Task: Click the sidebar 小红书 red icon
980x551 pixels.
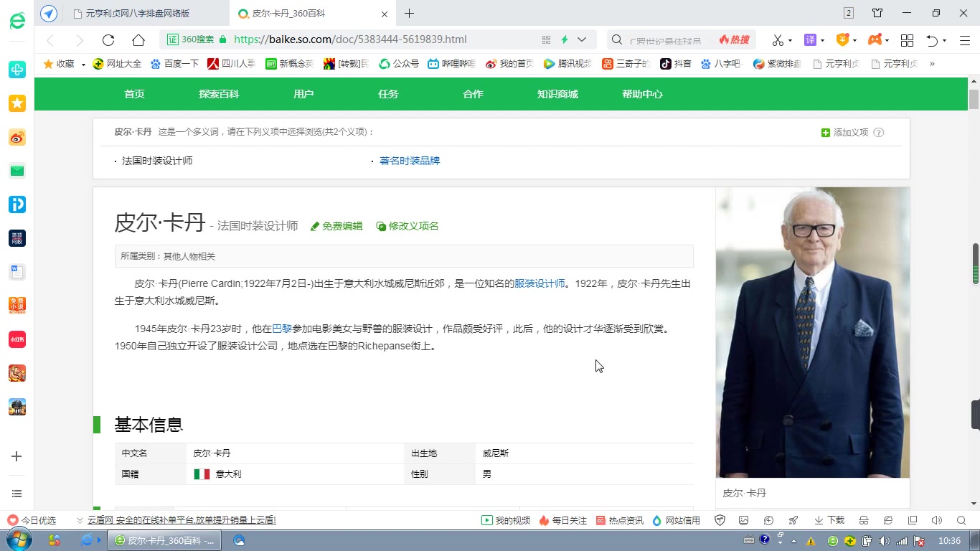Action: (x=17, y=339)
